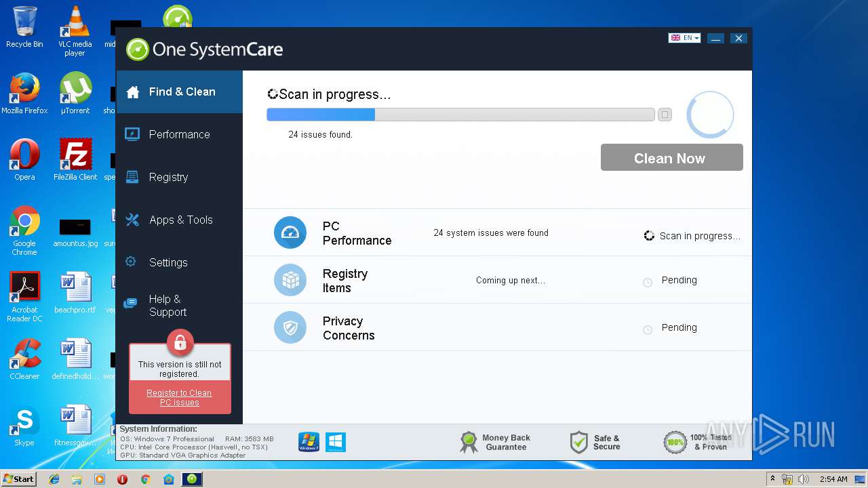
Task: Select the 'Coming up next...' text
Action: 511,280
